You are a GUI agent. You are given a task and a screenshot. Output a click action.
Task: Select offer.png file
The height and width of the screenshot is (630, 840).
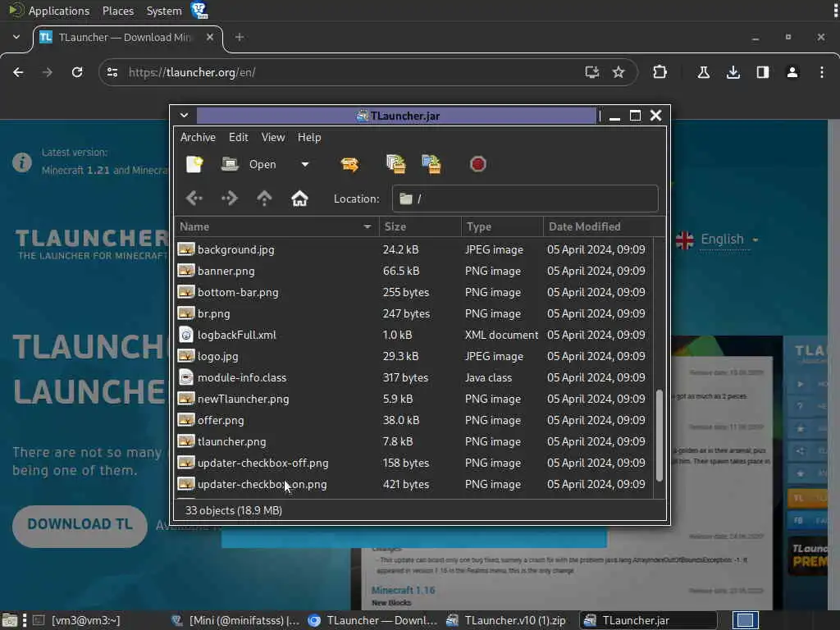coord(413,420)
